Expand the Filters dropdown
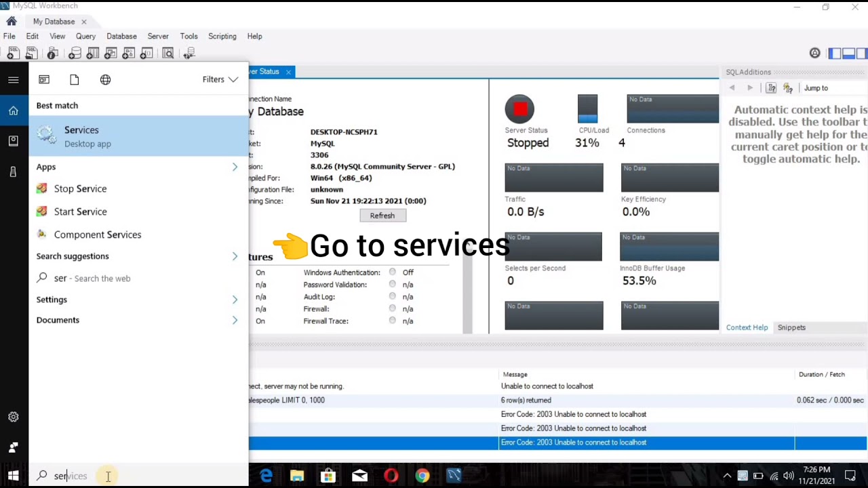The width and height of the screenshot is (868, 488). 220,80
